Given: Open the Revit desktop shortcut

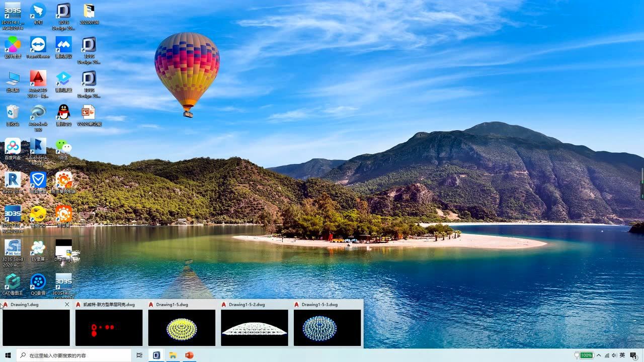Looking at the screenshot, I should pyautogui.click(x=13, y=180).
